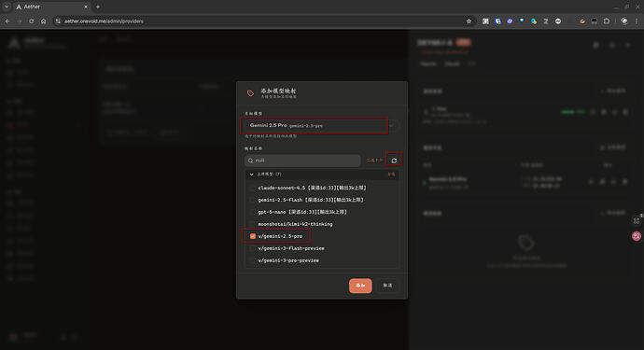The image size is (644, 350).
Task: Close the Aether browser tab
Action: (86, 7)
